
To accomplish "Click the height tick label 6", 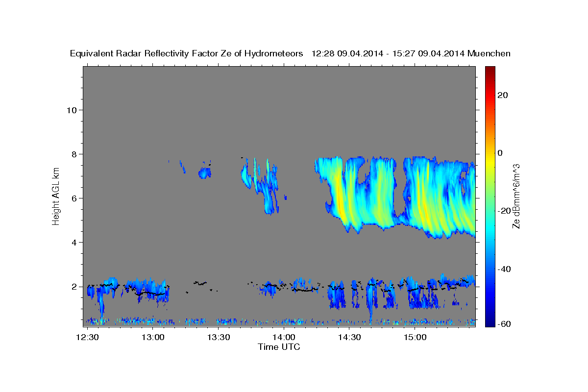I will pyautogui.click(x=74, y=198).
